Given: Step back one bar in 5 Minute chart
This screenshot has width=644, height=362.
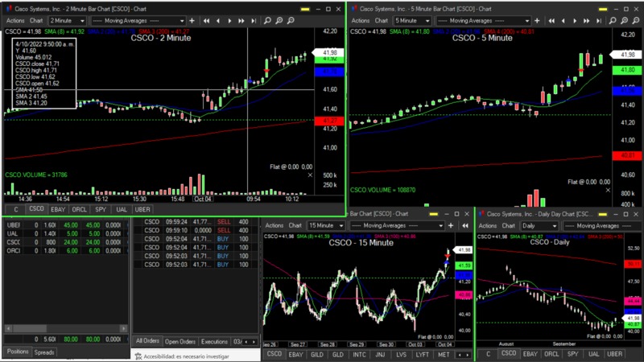Looking at the screenshot, I should pos(563,20).
